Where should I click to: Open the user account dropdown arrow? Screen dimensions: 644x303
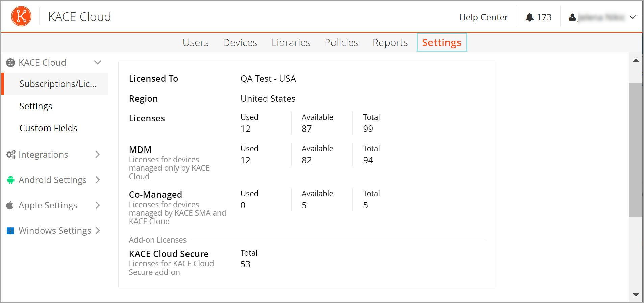(x=633, y=17)
